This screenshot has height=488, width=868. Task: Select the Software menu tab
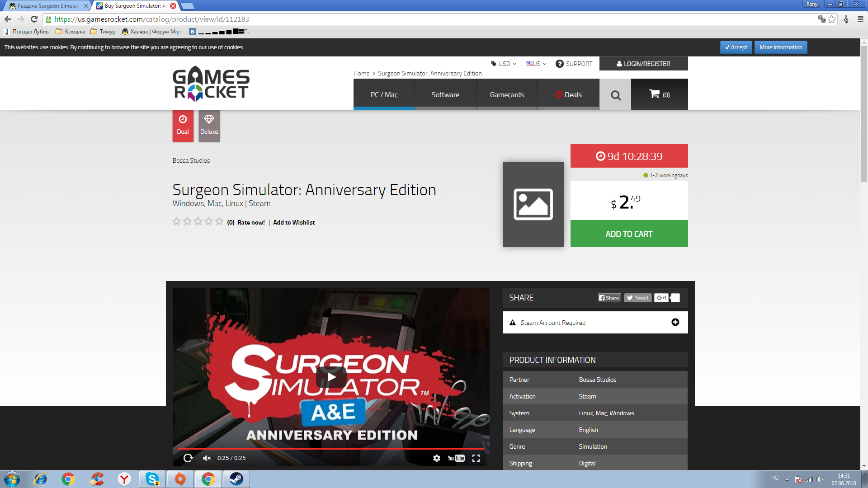point(445,94)
